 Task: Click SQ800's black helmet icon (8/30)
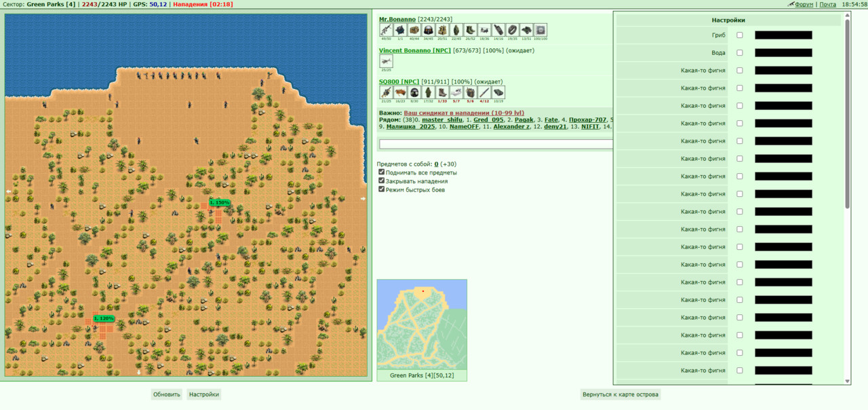tap(414, 92)
